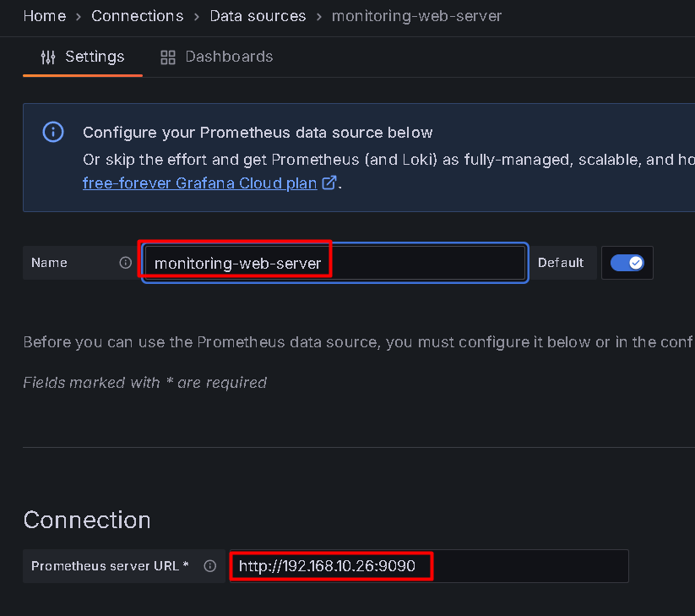Switch to the Settings tab
Image resolution: width=695 pixels, height=616 pixels.
[83, 57]
